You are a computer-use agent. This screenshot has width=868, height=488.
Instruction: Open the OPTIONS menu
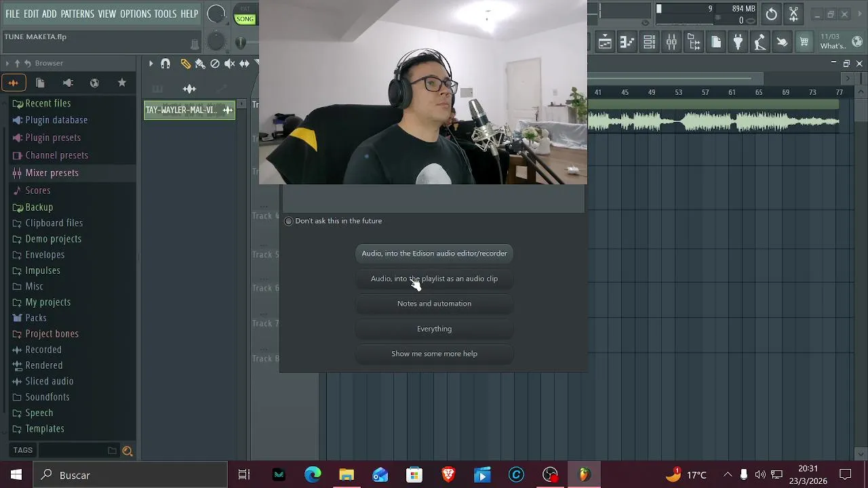click(136, 14)
